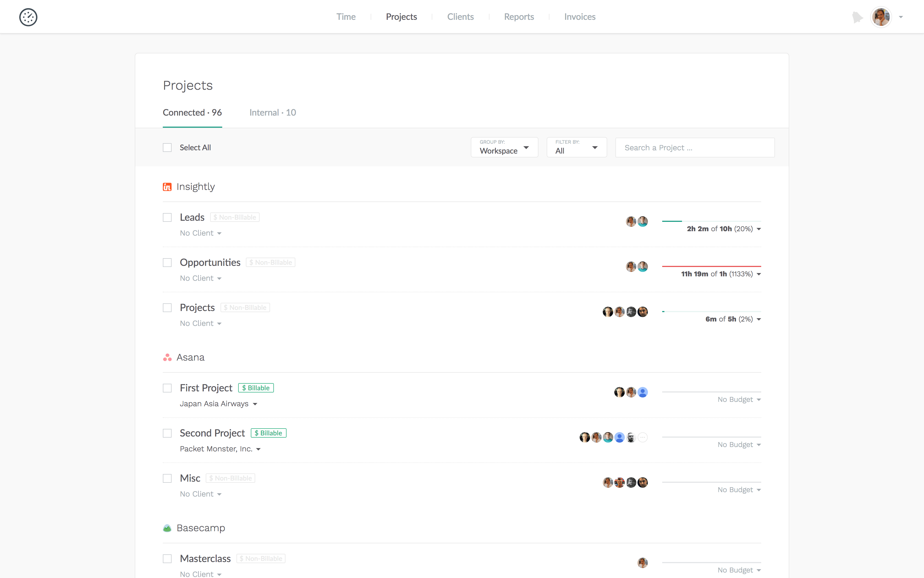Click the Non-Billable badge on Opportunities
The image size is (924, 578).
(271, 263)
